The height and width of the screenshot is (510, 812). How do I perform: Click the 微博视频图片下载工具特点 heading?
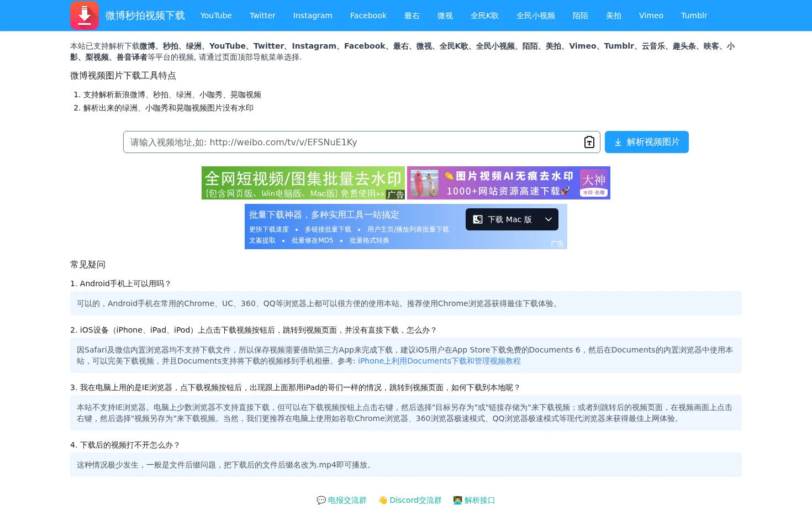coord(123,76)
